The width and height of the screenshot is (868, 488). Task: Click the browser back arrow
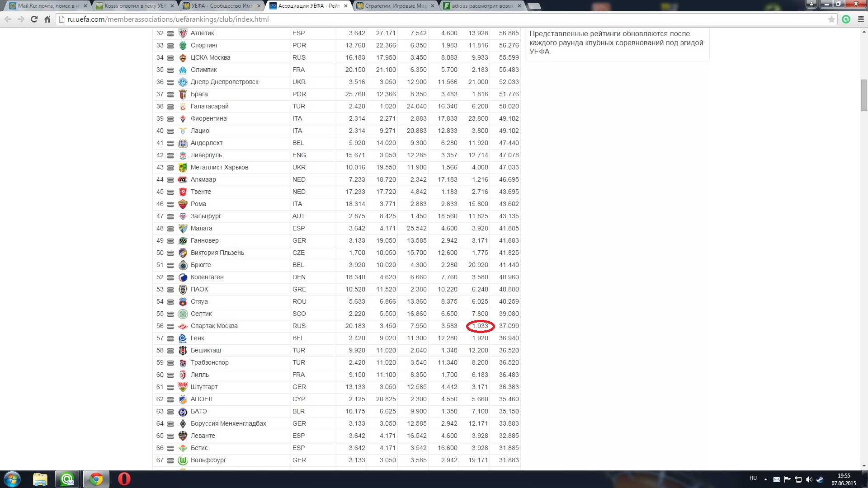tap(8, 19)
